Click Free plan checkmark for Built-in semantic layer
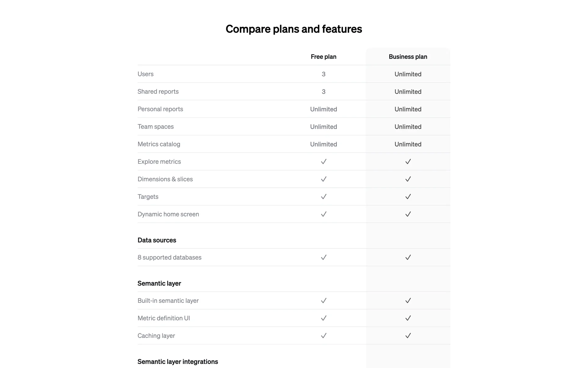The image size is (588, 368). [323, 301]
